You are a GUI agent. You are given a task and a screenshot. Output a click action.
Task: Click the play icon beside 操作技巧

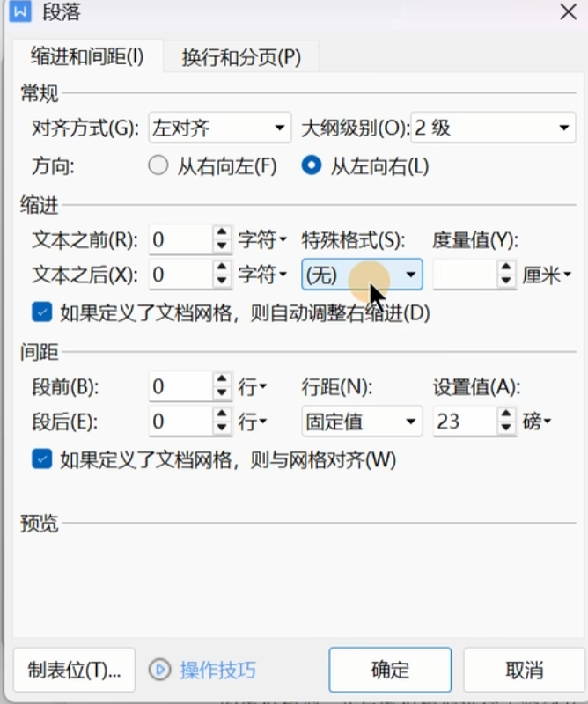159,670
